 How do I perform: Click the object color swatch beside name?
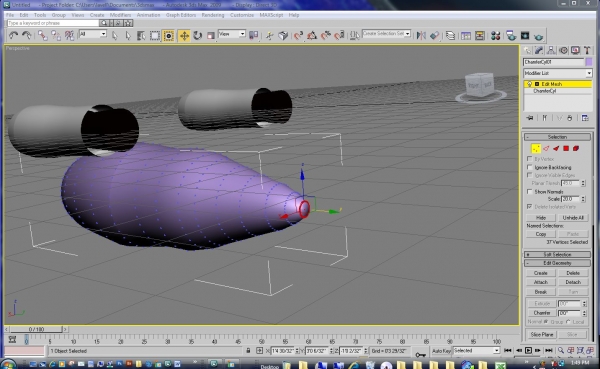pyautogui.click(x=589, y=62)
